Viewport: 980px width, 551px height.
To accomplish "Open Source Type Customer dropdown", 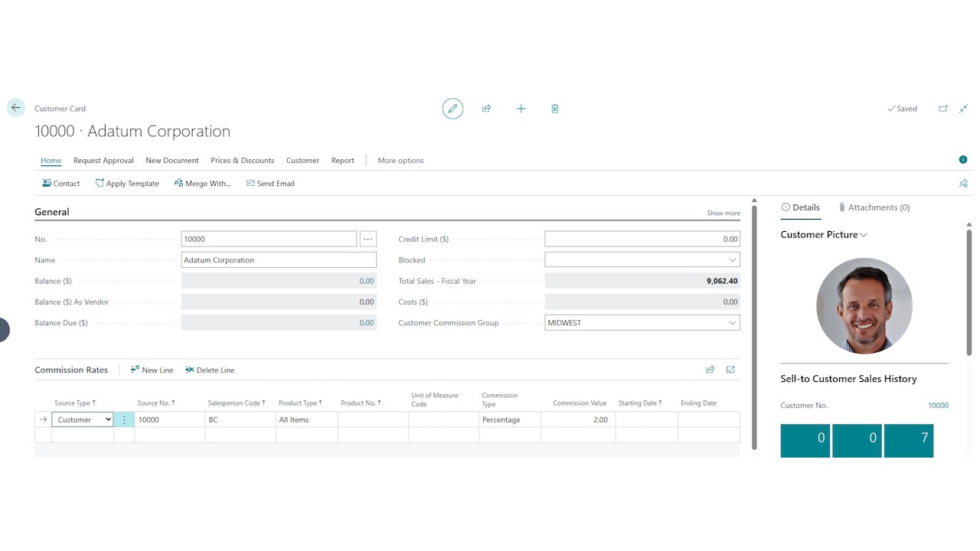I will [x=83, y=419].
